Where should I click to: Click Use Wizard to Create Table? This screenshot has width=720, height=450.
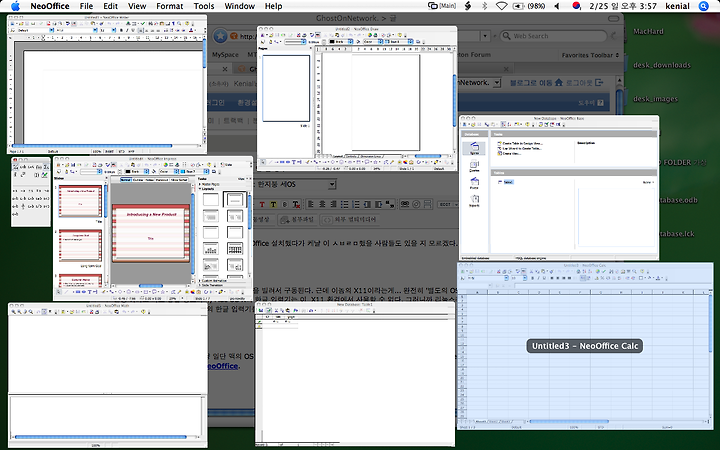coord(522,149)
